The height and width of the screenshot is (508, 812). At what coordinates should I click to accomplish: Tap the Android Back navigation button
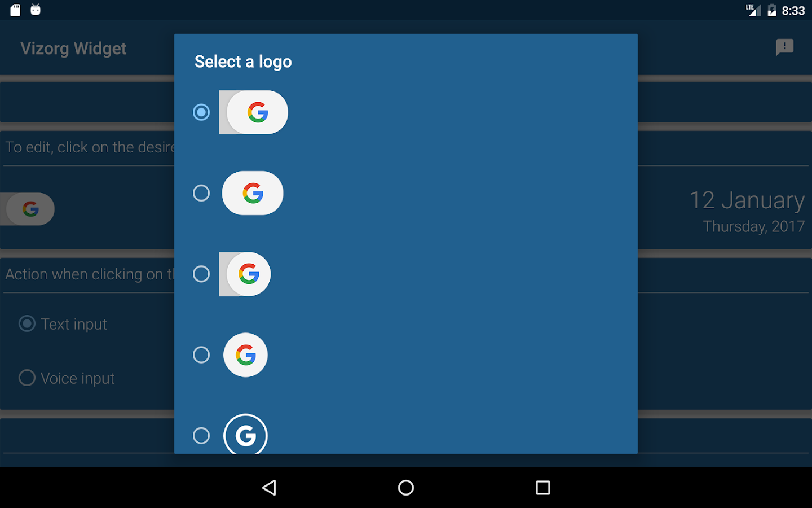[x=270, y=488]
